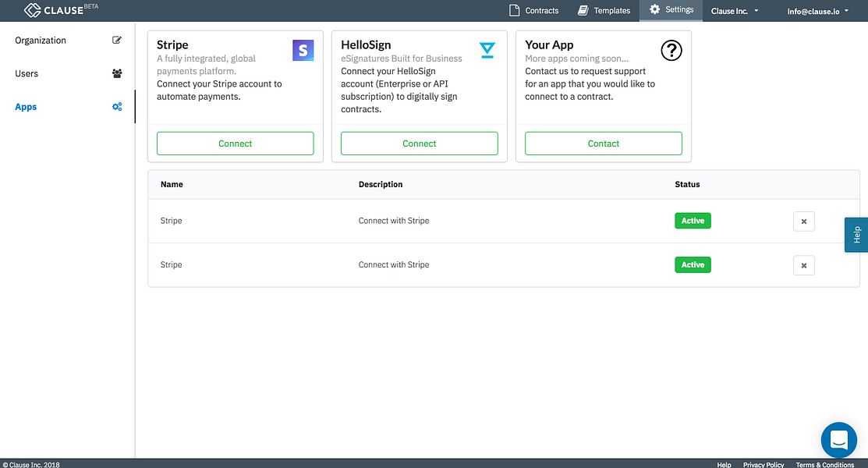
Task: Click the Stripe card title
Action: (172, 45)
